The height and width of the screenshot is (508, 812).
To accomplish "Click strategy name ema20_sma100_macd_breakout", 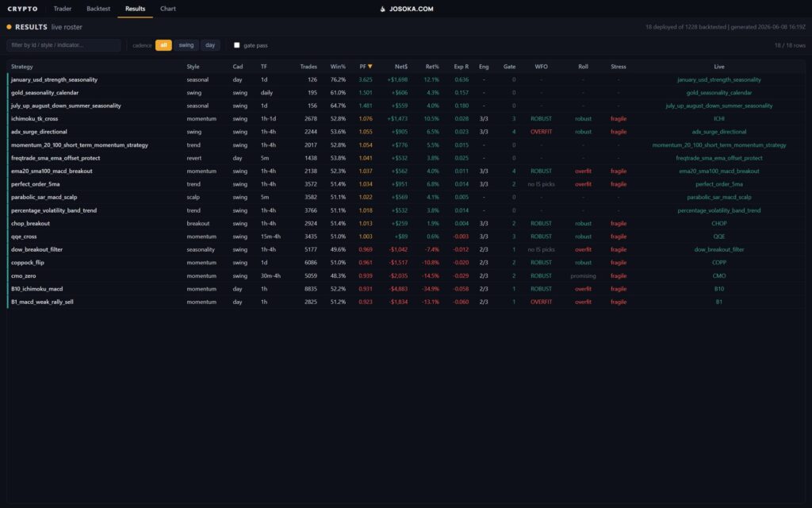I will coord(52,171).
